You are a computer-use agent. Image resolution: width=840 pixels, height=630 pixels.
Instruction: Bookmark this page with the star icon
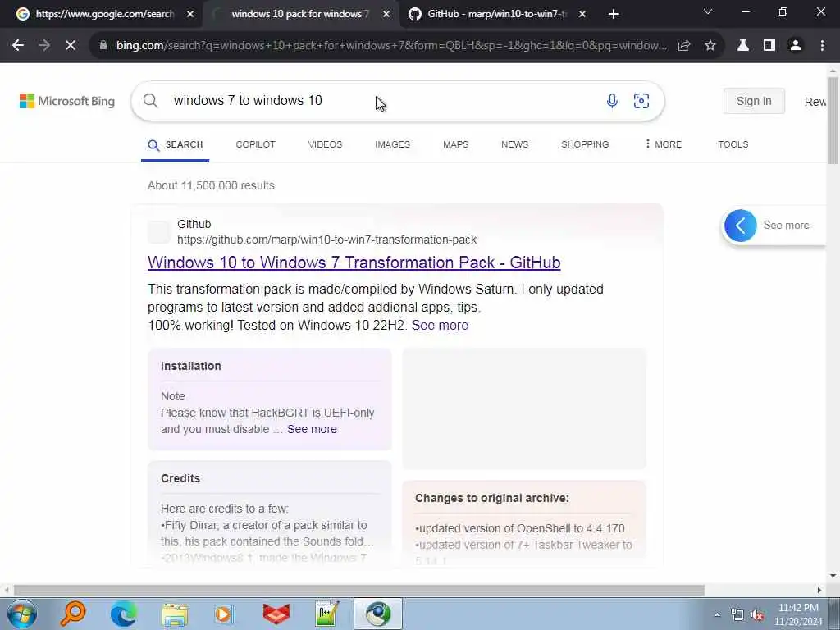click(x=710, y=46)
